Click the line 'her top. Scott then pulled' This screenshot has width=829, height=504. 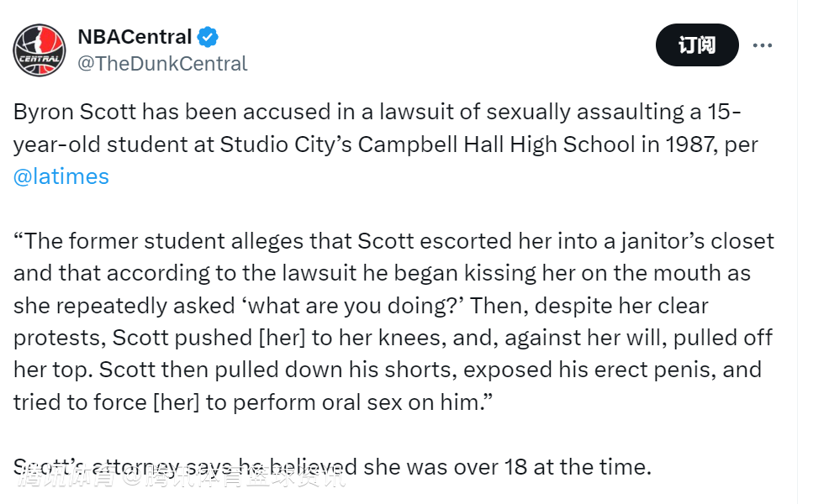tap(388, 370)
